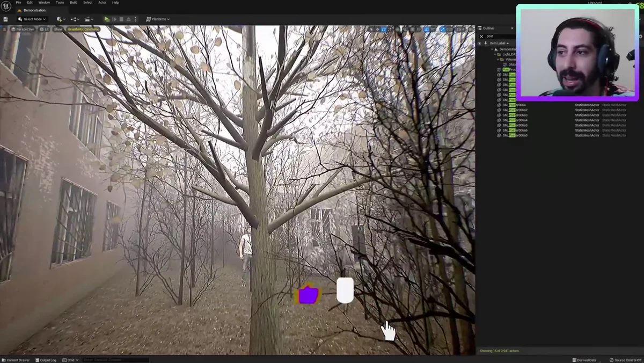Select SM_Poster006a4 in the Outliner
The image size is (644, 363).
tap(515, 120)
